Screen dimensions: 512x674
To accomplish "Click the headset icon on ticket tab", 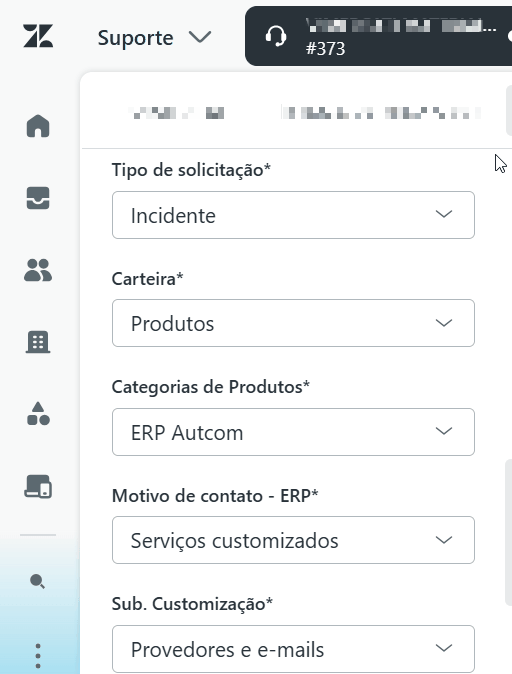I will pyautogui.click(x=276, y=36).
